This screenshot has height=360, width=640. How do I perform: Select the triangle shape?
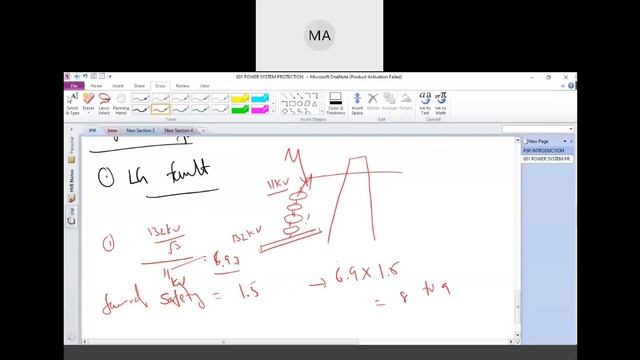315,104
